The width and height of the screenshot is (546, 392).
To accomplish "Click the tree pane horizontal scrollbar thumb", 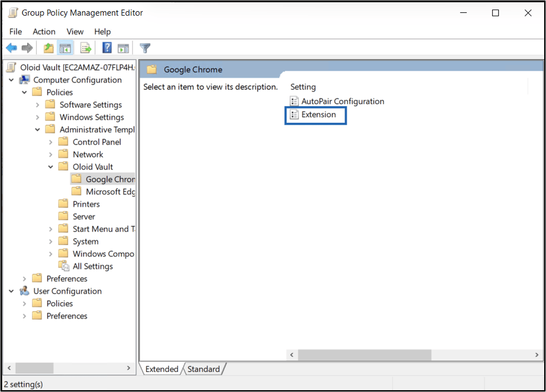I will [x=35, y=368].
